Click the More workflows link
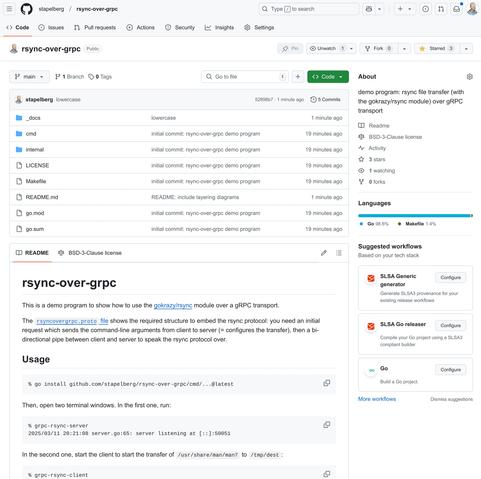 (377, 399)
